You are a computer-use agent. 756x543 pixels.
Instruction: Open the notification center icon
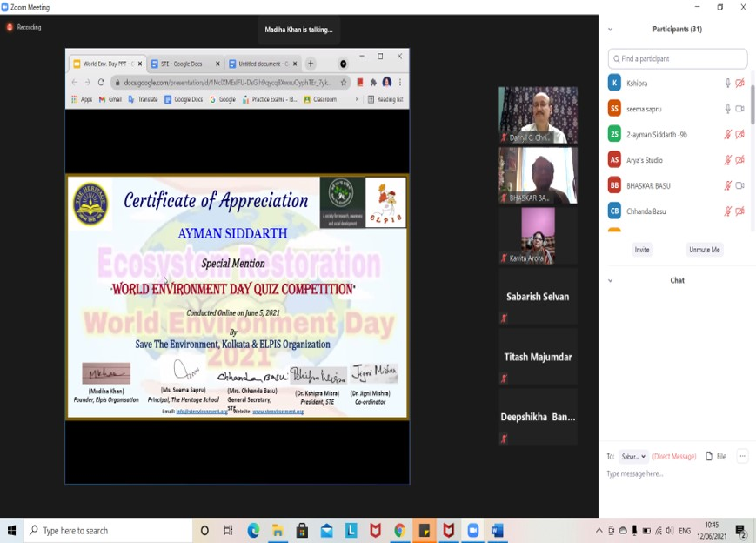[x=740, y=531]
